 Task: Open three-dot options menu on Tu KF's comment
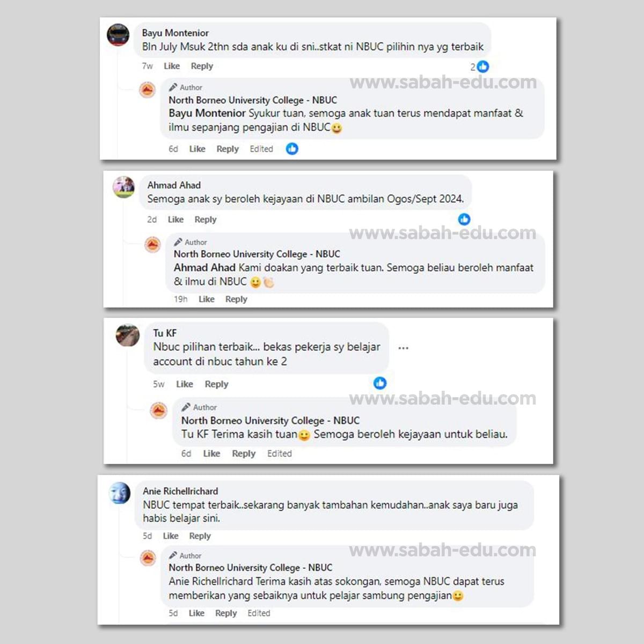coord(404,348)
